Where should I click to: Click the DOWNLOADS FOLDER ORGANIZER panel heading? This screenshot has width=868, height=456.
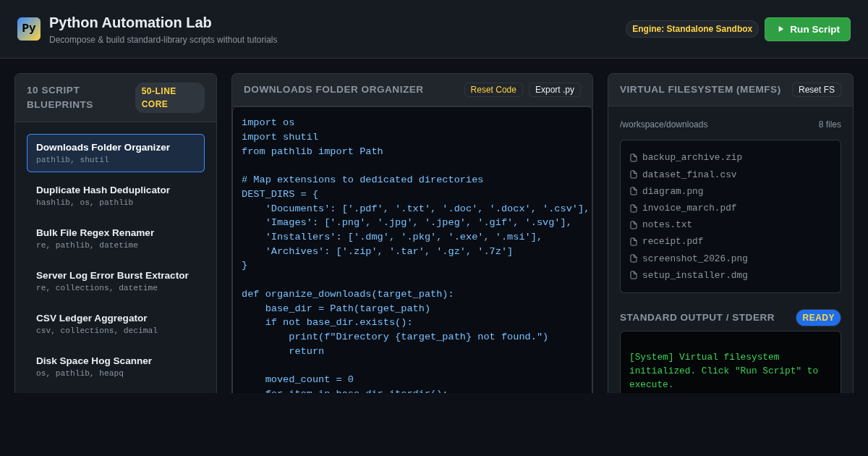coord(333,90)
